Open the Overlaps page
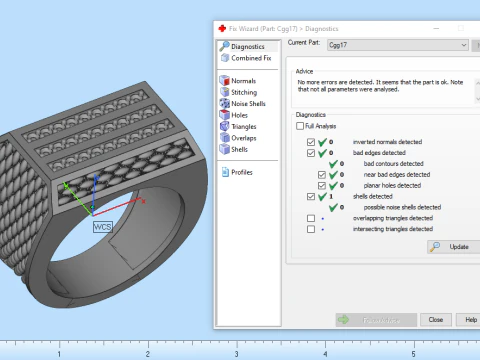The height and width of the screenshot is (360, 480). click(x=244, y=138)
